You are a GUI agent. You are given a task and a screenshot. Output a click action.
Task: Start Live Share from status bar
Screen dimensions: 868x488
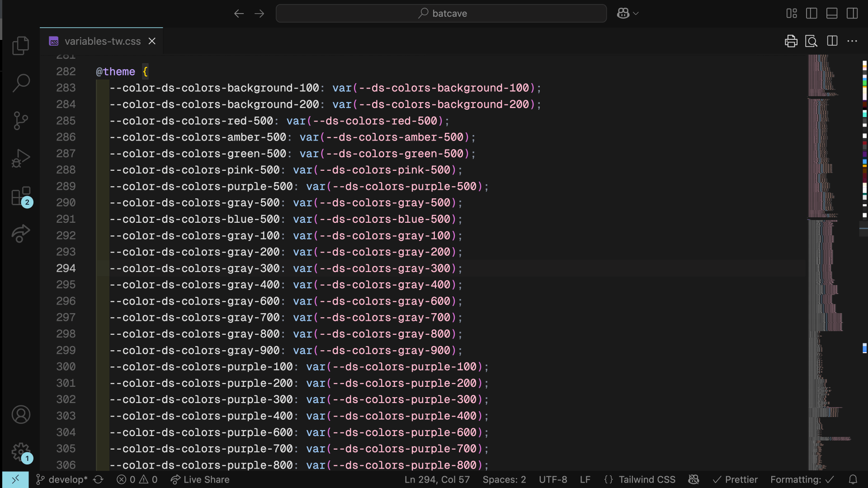pyautogui.click(x=200, y=479)
